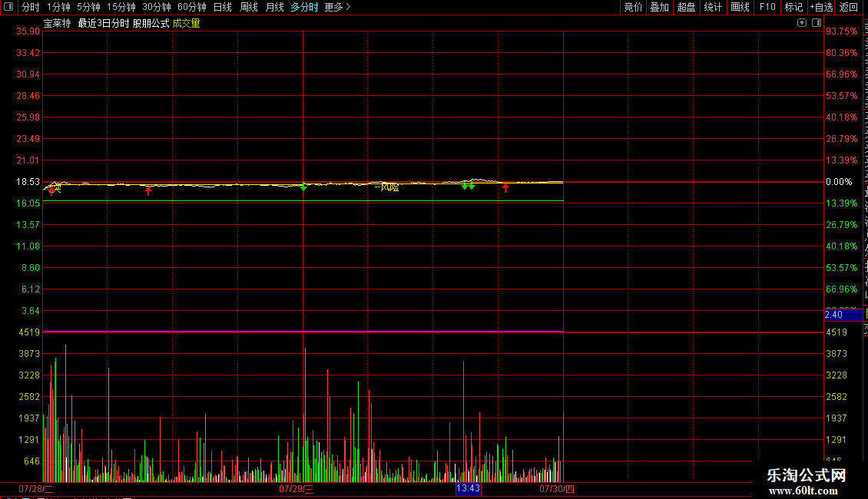Switch to the 30分钟 chart tab
Viewport: 868px width, 499px height.
157,7
